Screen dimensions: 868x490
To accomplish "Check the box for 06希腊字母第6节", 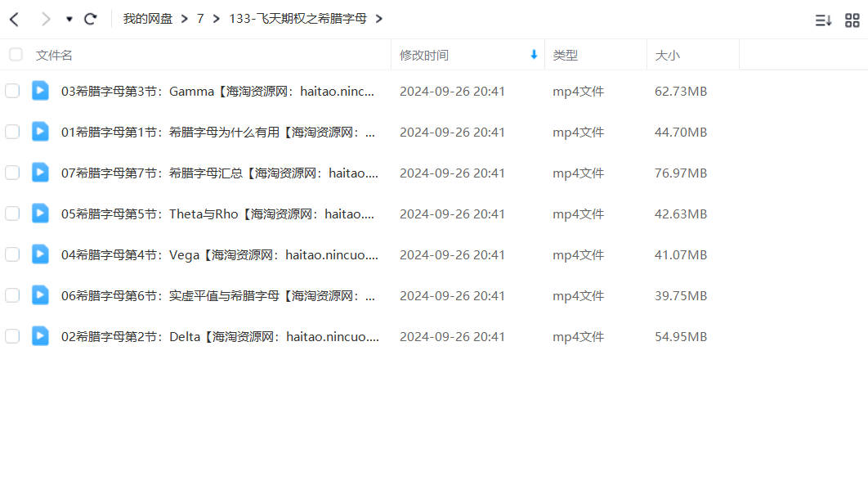I will tap(12, 295).
